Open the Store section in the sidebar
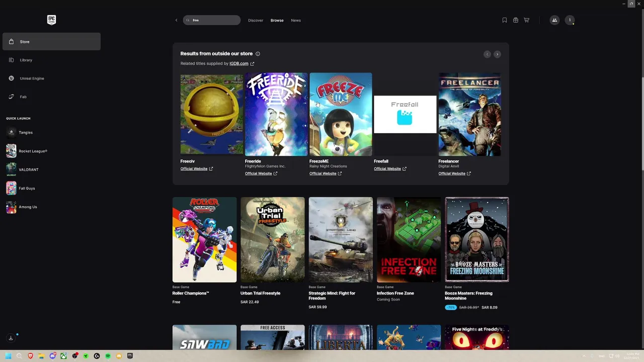This screenshot has width=644, height=362. click(x=51, y=42)
